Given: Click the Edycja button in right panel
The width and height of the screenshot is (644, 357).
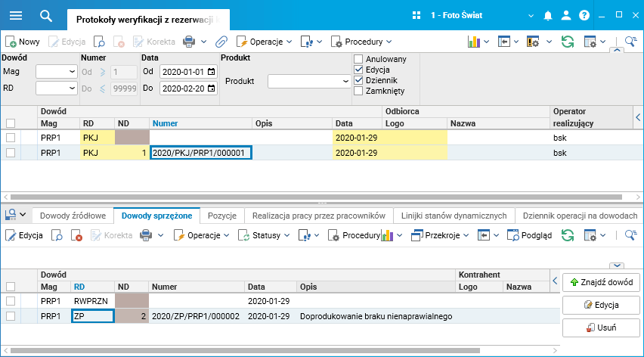Looking at the screenshot, I should coord(601,305).
